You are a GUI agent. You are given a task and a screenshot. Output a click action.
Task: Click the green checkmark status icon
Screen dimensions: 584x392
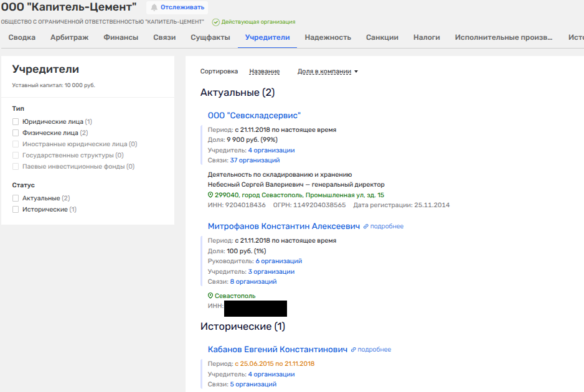216,22
